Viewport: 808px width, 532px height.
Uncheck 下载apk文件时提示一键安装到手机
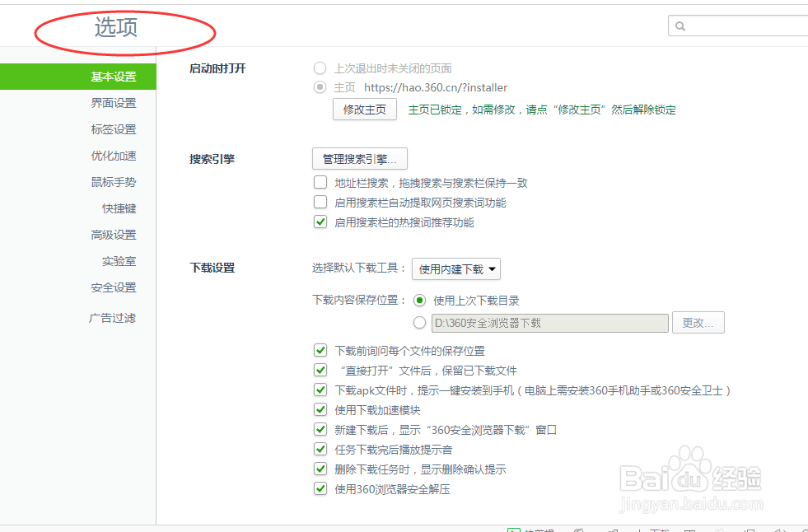click(320, 390)
